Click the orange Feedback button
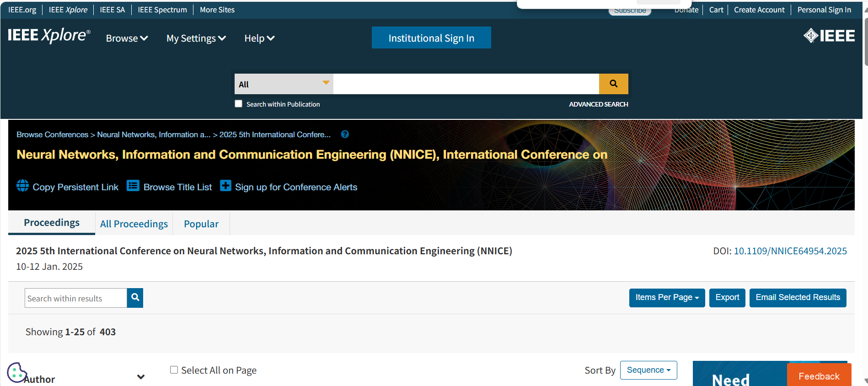The width and height of the screenshot is (868, 386). 819,375
